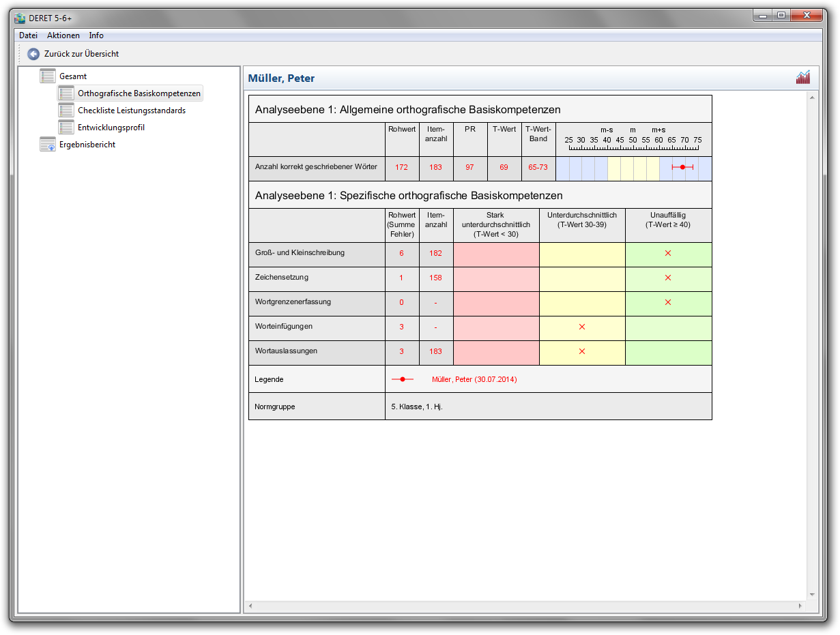Click the Stark unterdurchschnittlich column header

pyautogui.click(x=496, y=224)
